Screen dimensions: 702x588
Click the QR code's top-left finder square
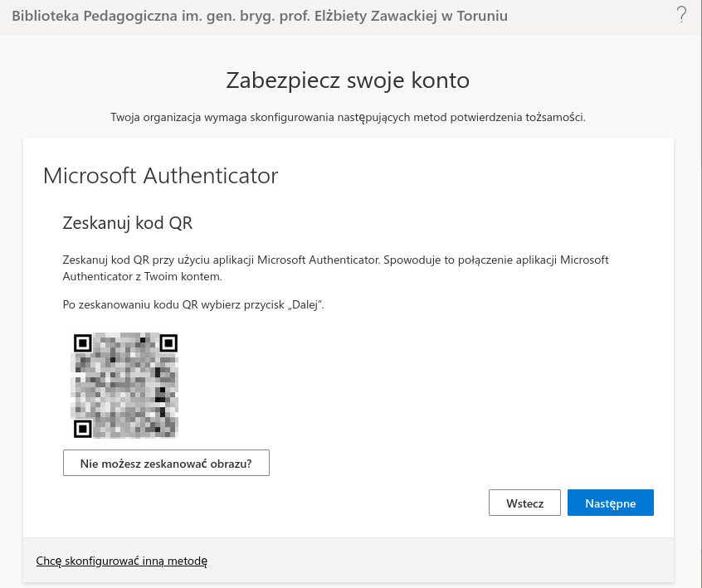[82, 343]
